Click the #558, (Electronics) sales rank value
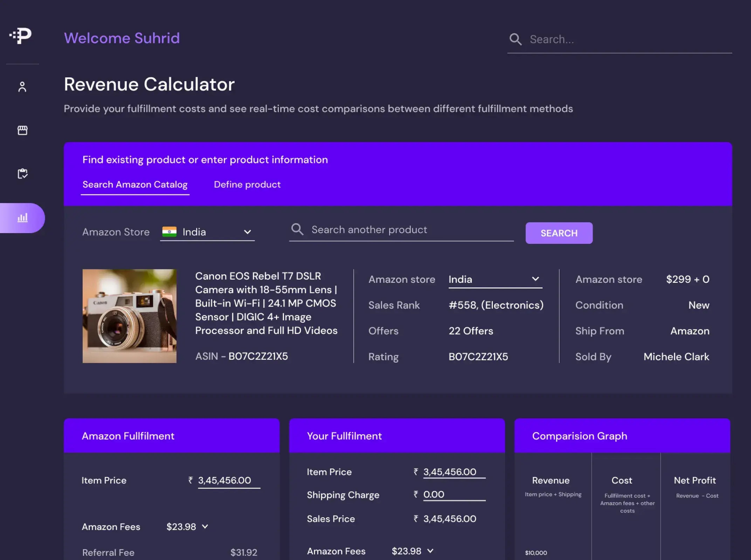This screenshot has width=751, height=560. pos(496,305)
